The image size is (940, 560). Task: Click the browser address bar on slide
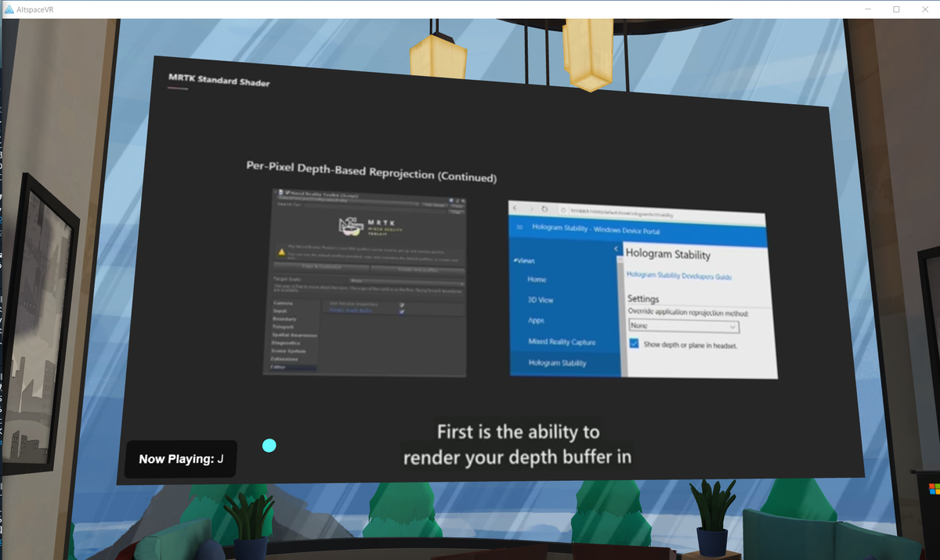662,213
